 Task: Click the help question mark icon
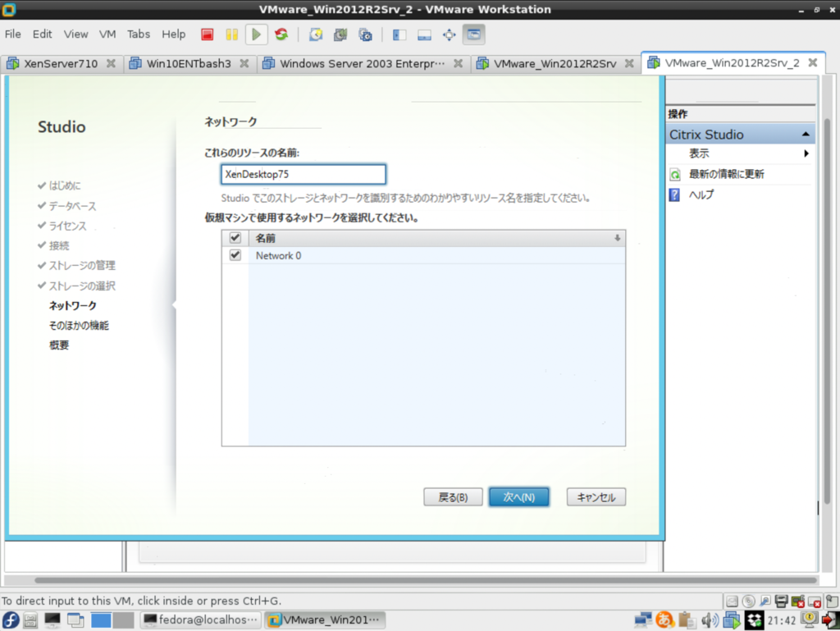coord(674,195)
